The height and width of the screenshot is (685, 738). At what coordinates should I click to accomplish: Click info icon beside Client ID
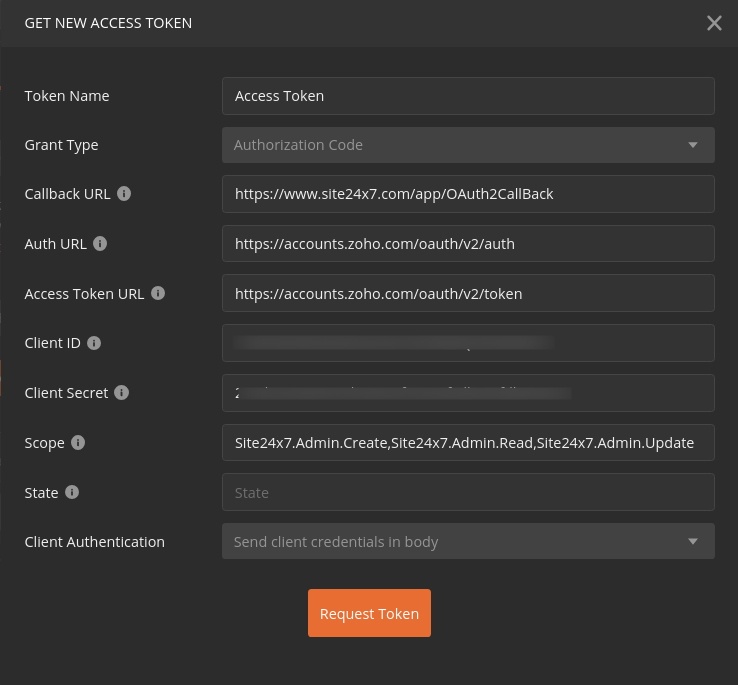(94, 343)
